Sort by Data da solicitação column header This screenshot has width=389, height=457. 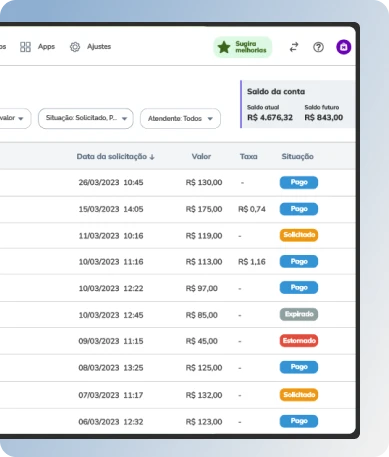click(112, 156)
